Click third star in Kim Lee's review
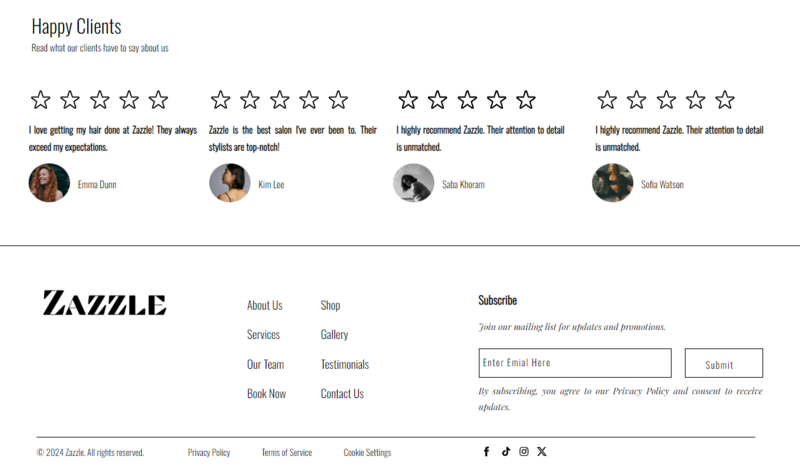 click(x=280, y=100)
